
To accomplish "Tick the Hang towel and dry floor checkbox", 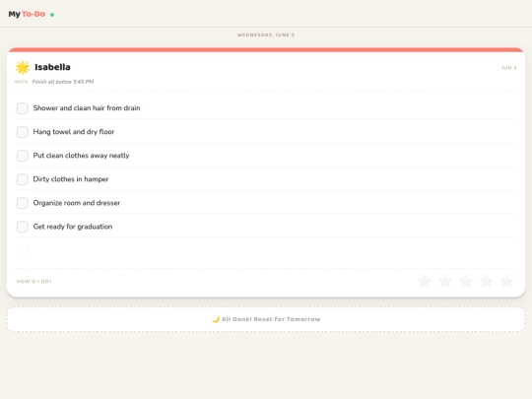I will pyautogui.click(x=23, y=132).
